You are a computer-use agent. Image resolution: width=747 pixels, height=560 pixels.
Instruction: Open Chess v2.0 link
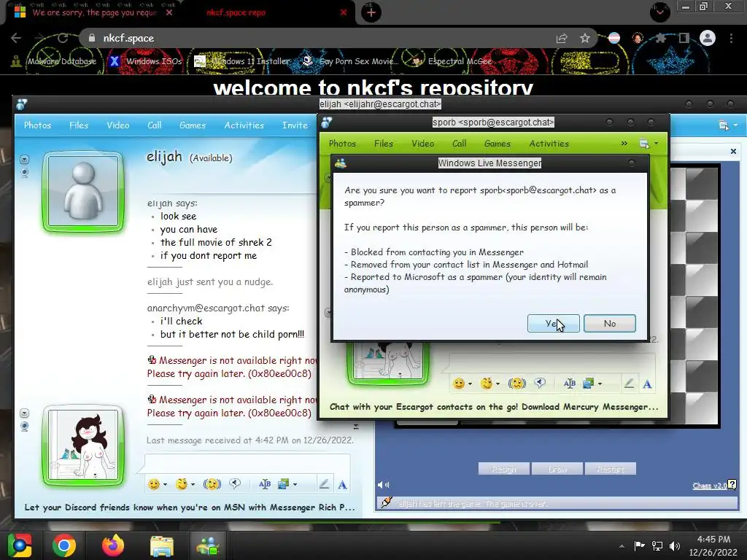tap(709, 486)
